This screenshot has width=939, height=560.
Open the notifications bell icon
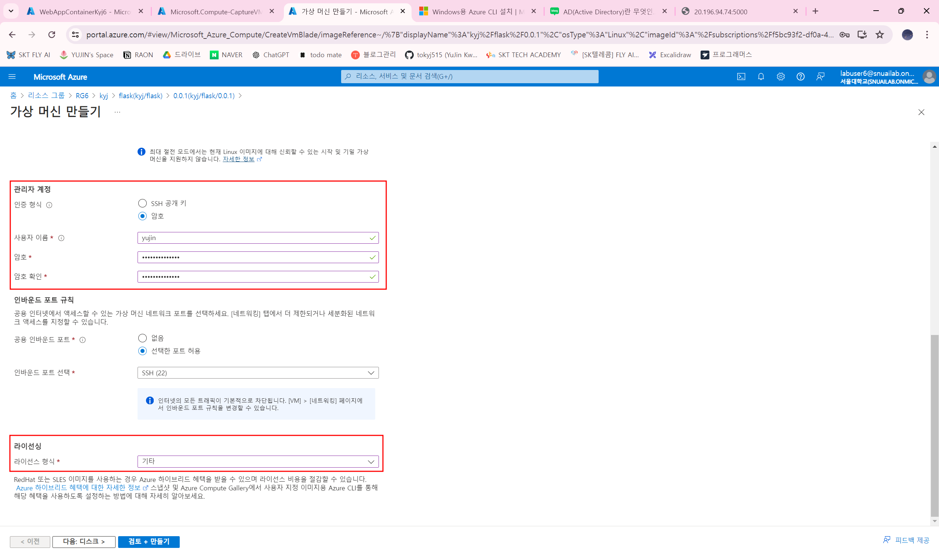pyautogui.click(x=761, y=77)
